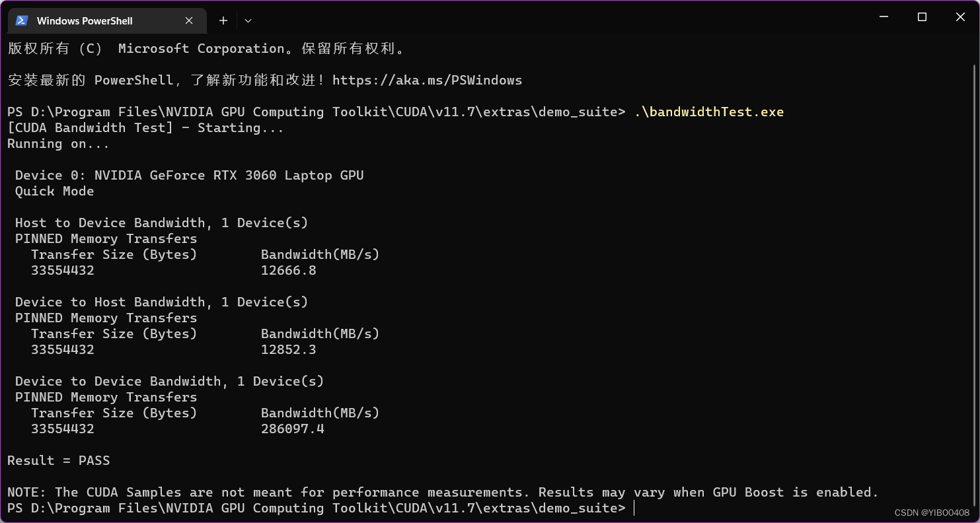Click the CSDN @YIBO0408 watermark
Image resolution: width=980 pixels, height=523 pixels.
(x=932, y=513)
